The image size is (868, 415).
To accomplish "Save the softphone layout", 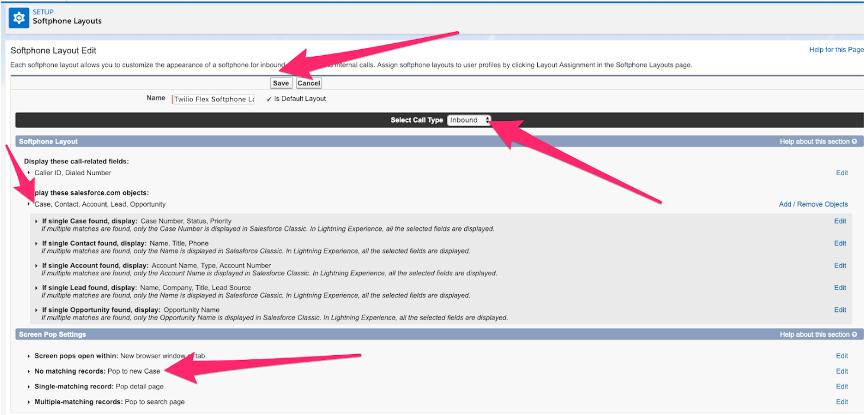I will [x=281, y=83].
